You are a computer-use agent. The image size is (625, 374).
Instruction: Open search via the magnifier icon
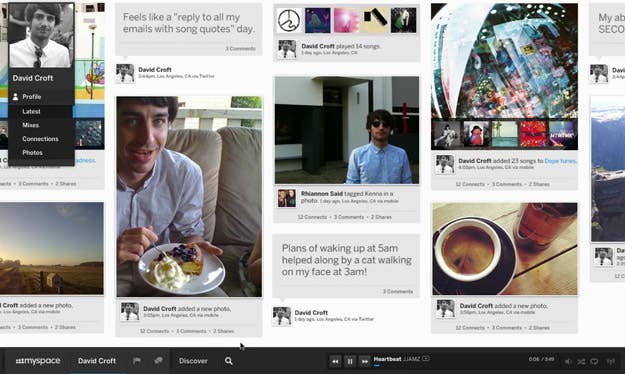pos(228,361)
